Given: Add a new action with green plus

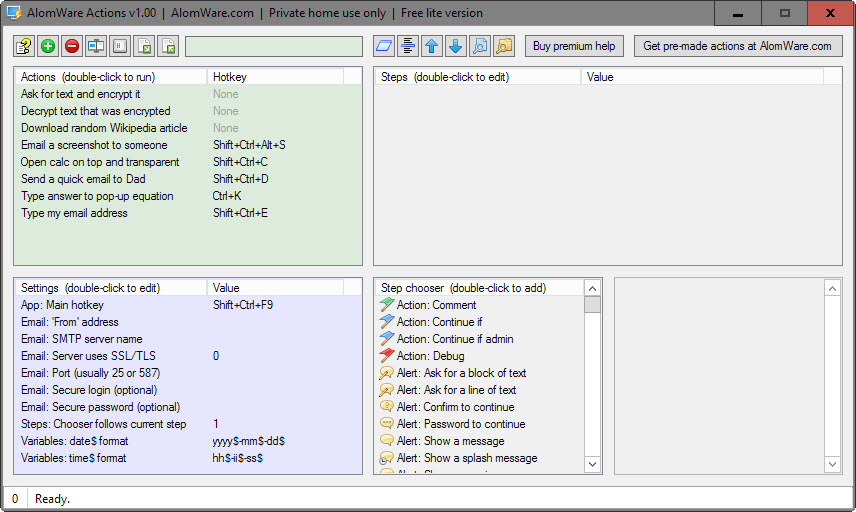Looking at the screenshot, I should [48, 46].
